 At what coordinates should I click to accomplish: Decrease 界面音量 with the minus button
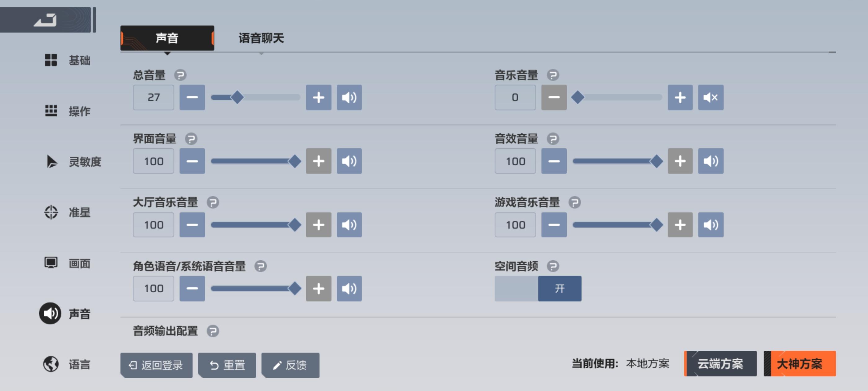pyautogui.click(x=192, y=161)
